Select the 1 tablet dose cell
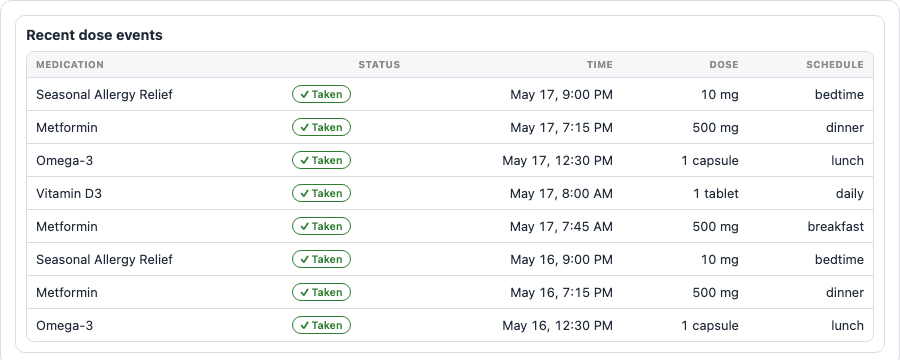This screenshot has height=360, width=900. click(716, 193)
